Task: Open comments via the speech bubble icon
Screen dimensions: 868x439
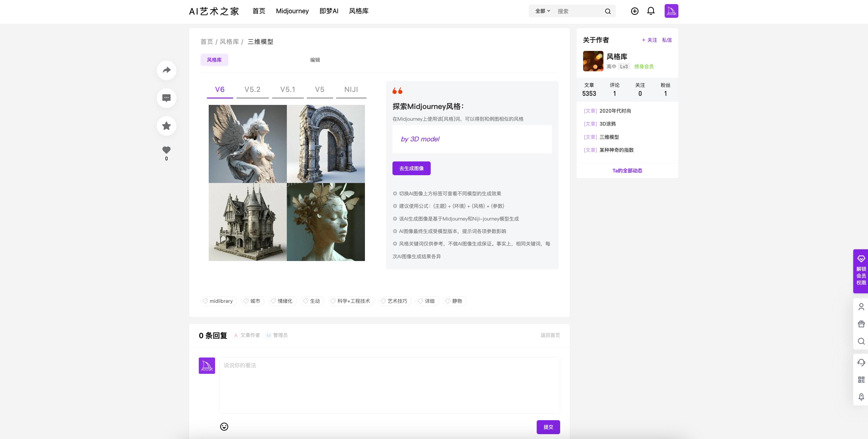Action: [166, 98]
